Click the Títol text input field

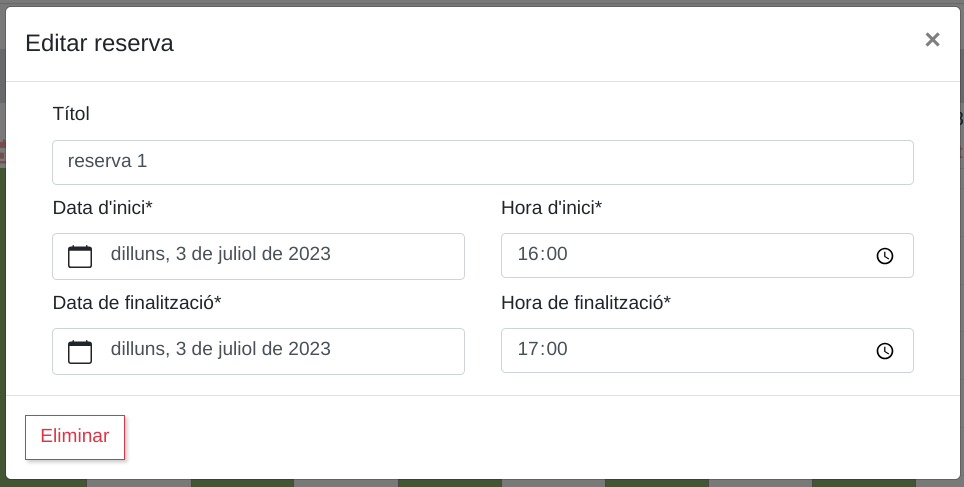[x=482, y=162]
